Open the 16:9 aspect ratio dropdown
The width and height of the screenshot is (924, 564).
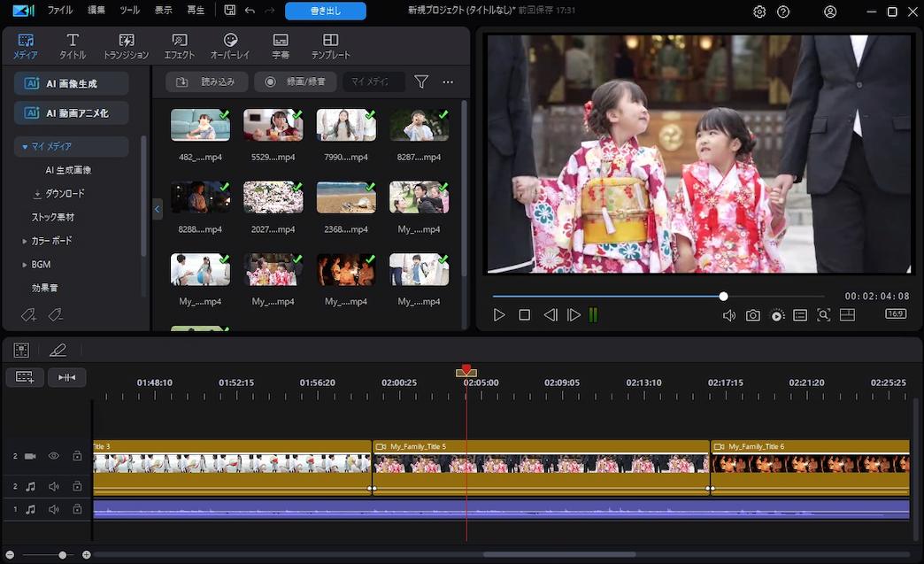point(894,314)
